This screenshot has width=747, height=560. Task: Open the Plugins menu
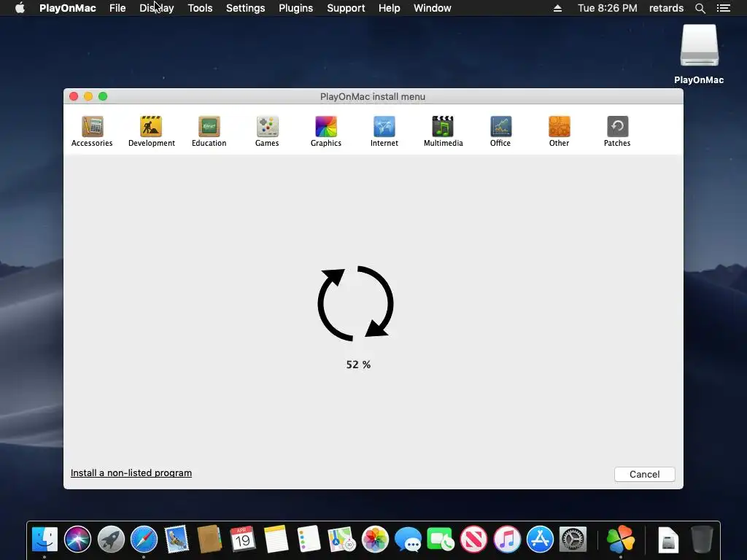pyautogui.click(x=296, y=8)
